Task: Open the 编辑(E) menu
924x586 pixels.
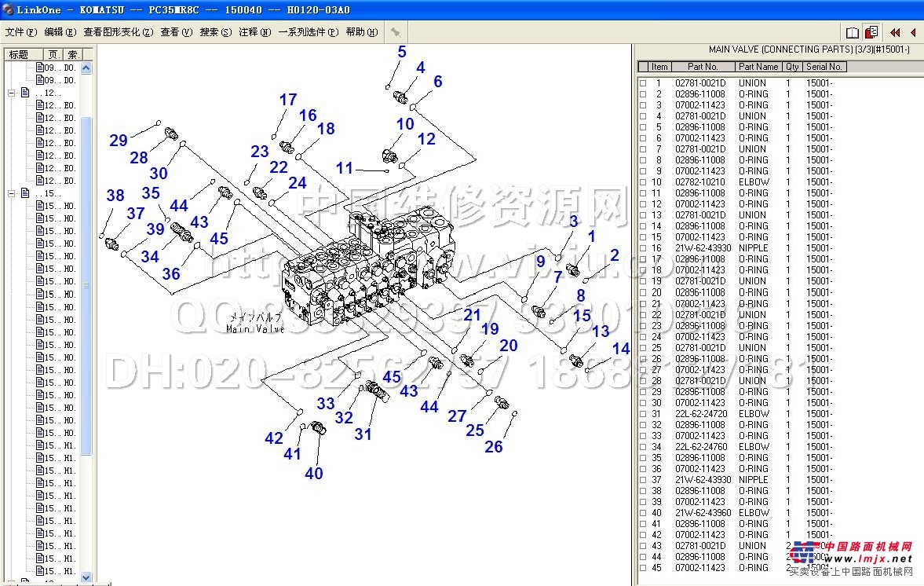Action: click(x=60, y=32)
